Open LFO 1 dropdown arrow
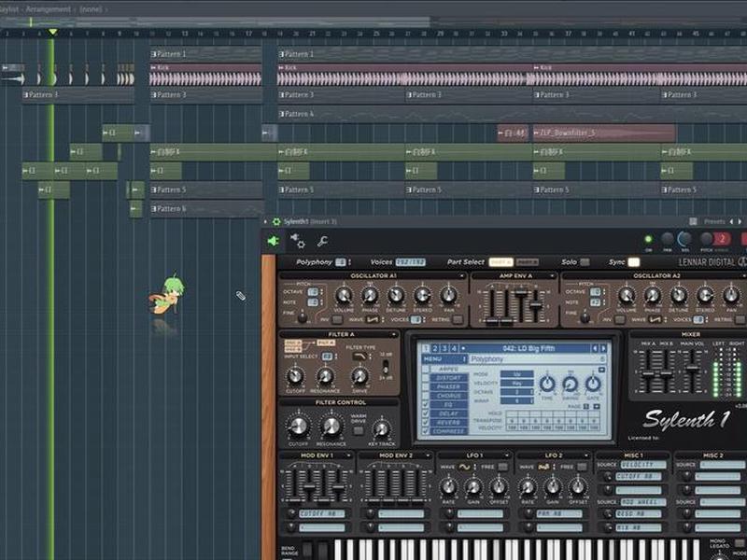747x560 pixels. point(506,455)
